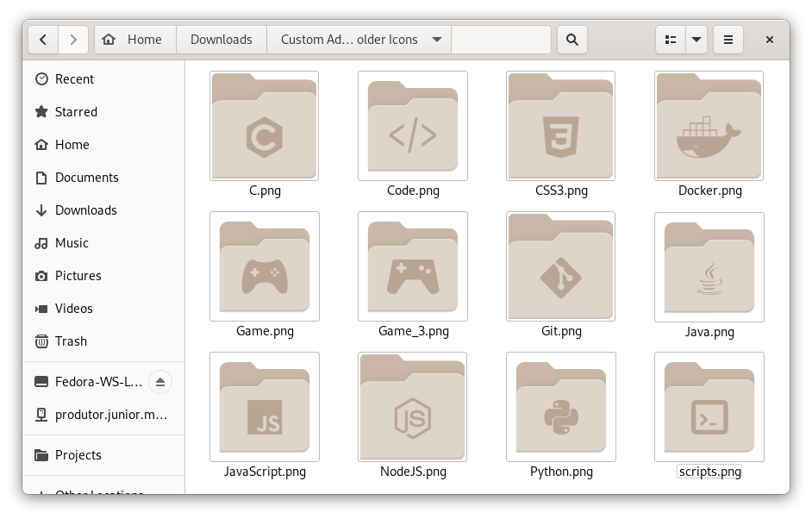812x519 pixels.
Task: Click the CSS3.png file name label
Action: [561, 191]
